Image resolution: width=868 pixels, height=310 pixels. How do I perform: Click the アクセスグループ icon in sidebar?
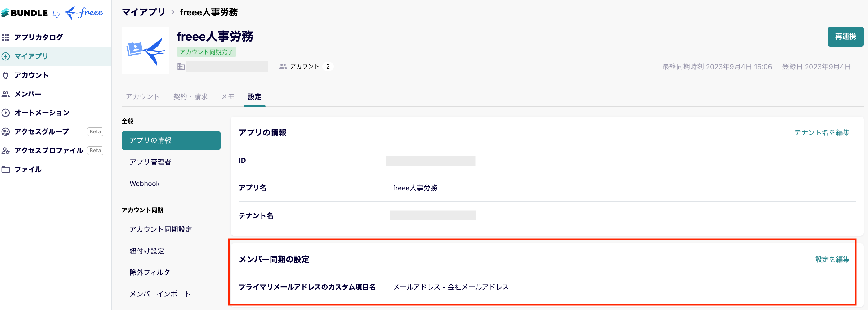pos(6,132)
